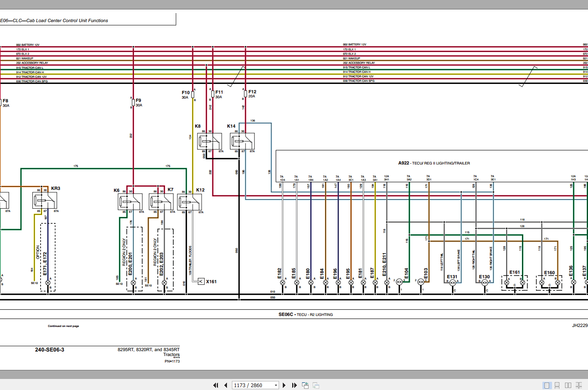Click the 'Continued on next page' text
The width and height of the screenshot is (588, 390).
tap(63, 326)
